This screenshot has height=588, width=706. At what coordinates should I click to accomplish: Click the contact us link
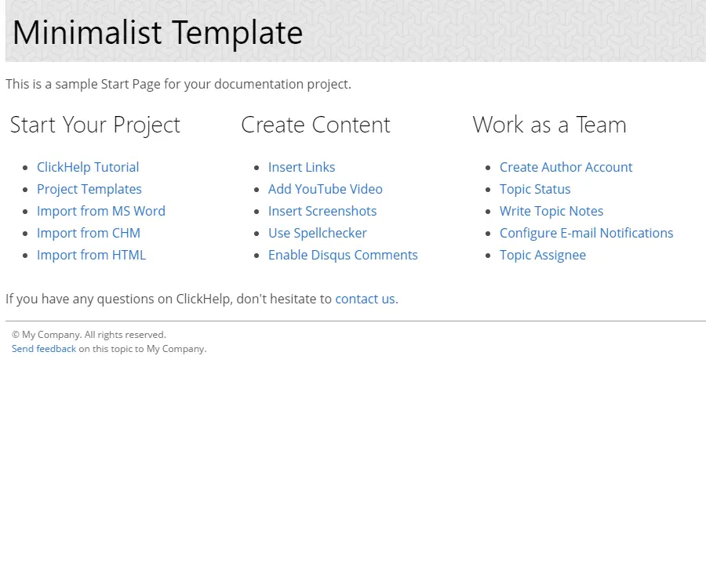click(365, 299)
